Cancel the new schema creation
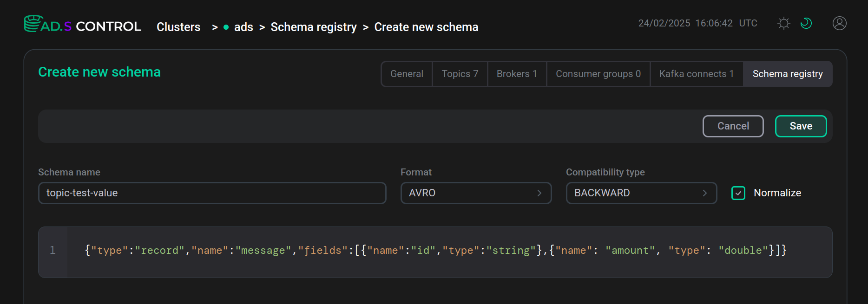This screenshot has width=868, height=304. point(733,126)
